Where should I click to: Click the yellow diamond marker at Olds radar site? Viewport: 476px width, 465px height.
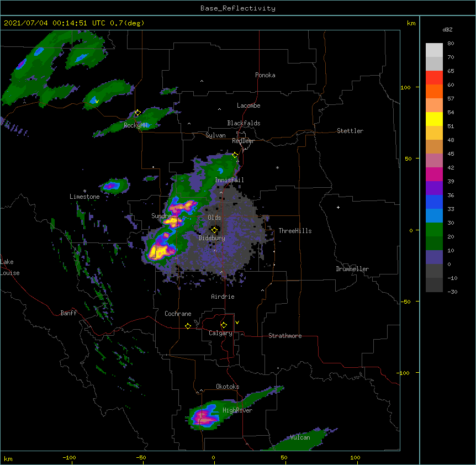point(214,230)
